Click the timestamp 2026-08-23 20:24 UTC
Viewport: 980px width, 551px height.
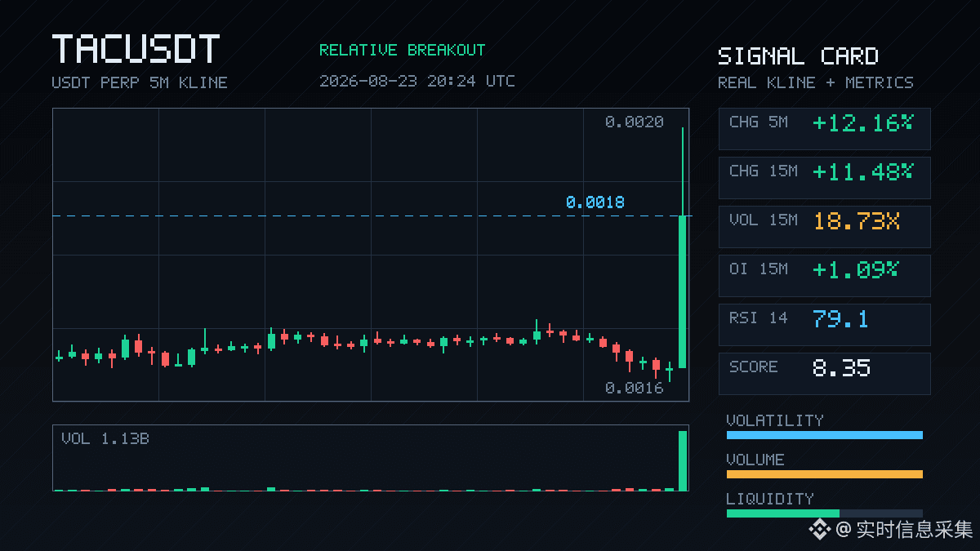(417, 81)
